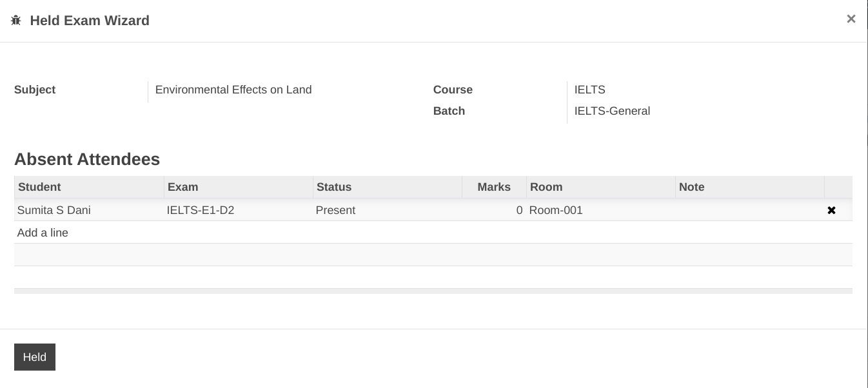
Task: Click the Held button
Action: (x=35, y=357)
